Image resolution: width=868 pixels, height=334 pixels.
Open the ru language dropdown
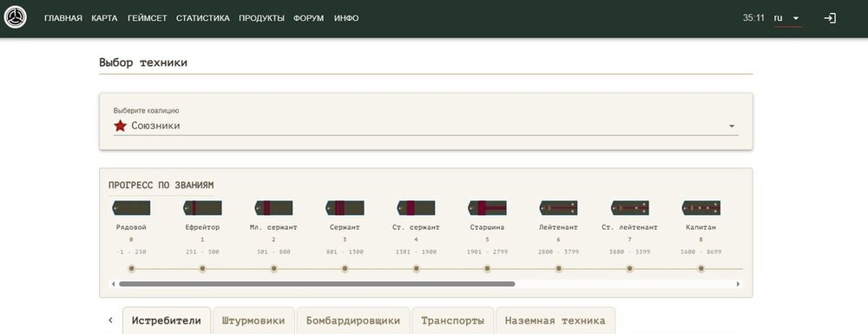point(788,18)
